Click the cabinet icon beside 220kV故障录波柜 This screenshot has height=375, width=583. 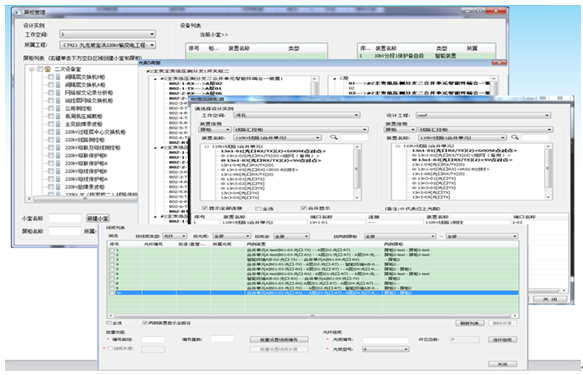coord(58,187)
